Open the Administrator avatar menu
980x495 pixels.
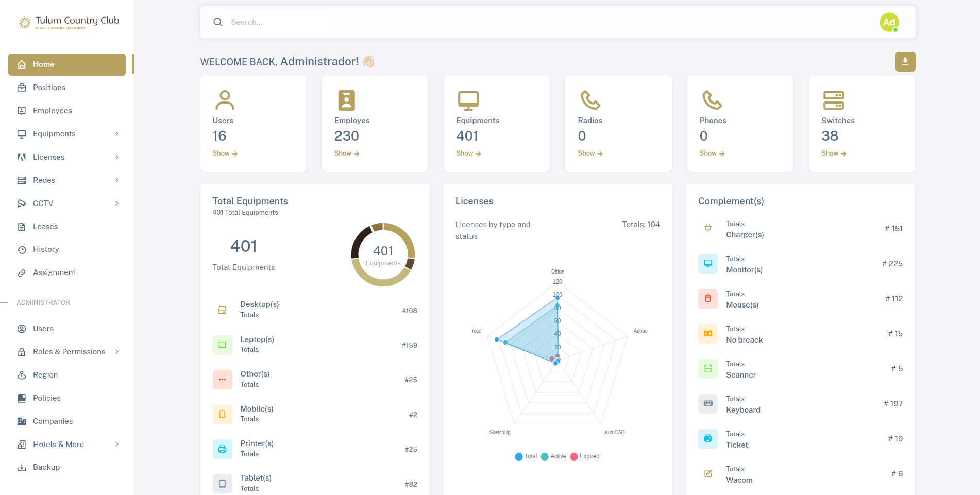[889, 22]
